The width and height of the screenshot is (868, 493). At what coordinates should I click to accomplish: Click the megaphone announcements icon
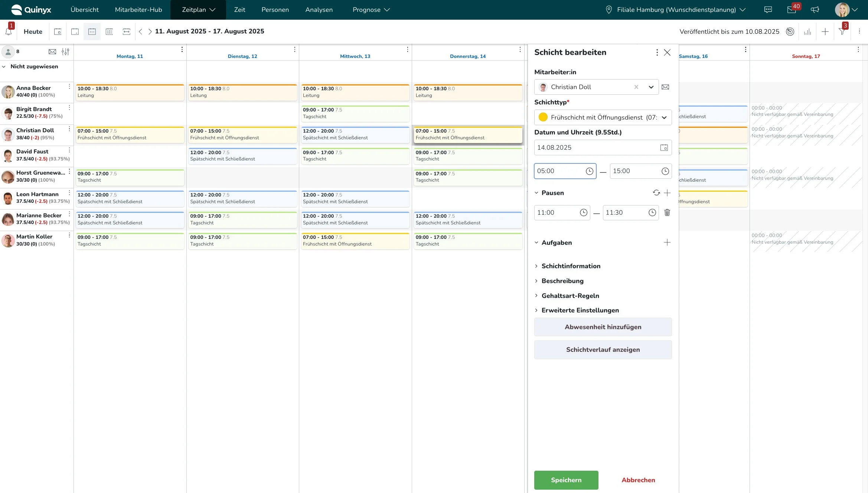815,10
